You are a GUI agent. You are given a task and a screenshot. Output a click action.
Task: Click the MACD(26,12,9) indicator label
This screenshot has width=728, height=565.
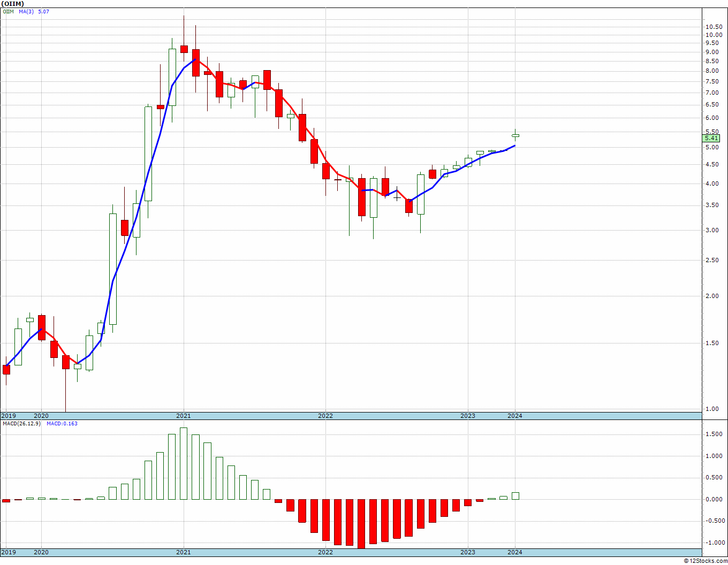pos(21,424)
